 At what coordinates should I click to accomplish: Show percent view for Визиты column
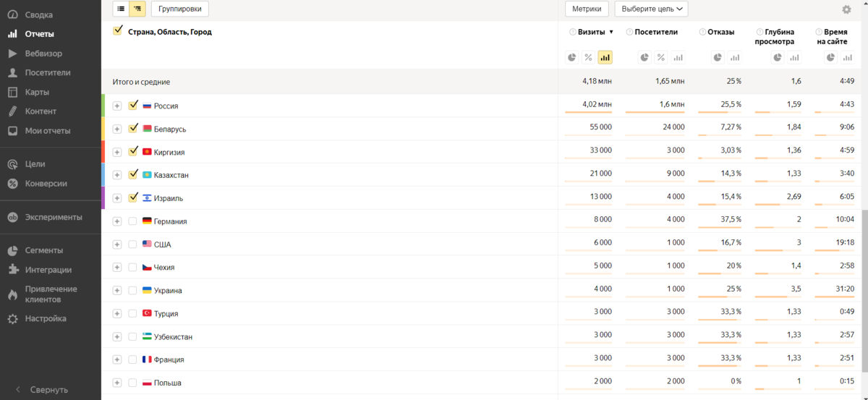click(x=589, y=57)
